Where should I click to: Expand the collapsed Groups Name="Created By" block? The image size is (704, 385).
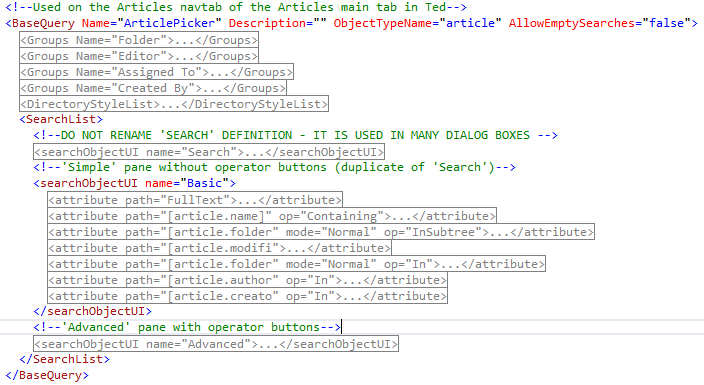(x=153, y=88)
